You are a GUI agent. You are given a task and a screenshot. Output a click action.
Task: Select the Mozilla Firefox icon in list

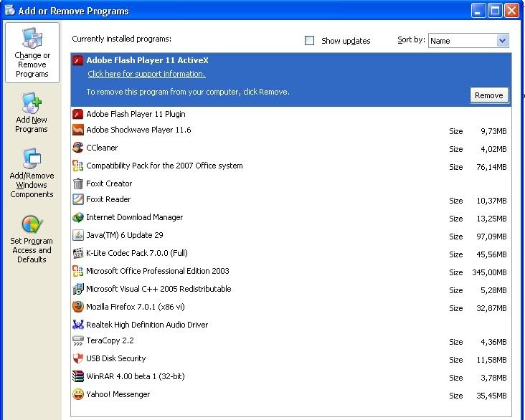(78, 307)
